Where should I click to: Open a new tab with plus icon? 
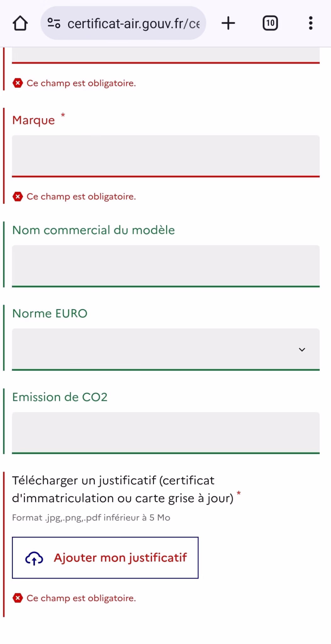click(x=228, y=23)
